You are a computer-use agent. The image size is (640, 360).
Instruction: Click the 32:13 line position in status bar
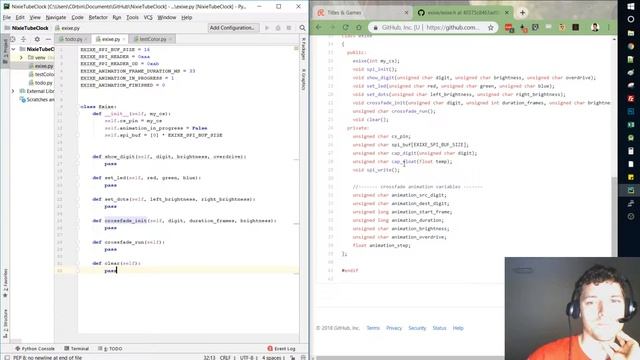[209, 358]
